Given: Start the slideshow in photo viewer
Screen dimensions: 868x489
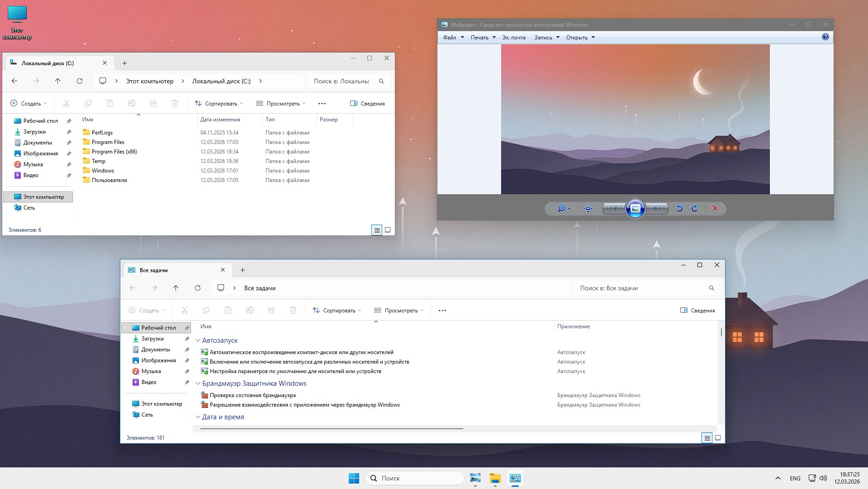Looking at the screenshot, I should 636,209.
